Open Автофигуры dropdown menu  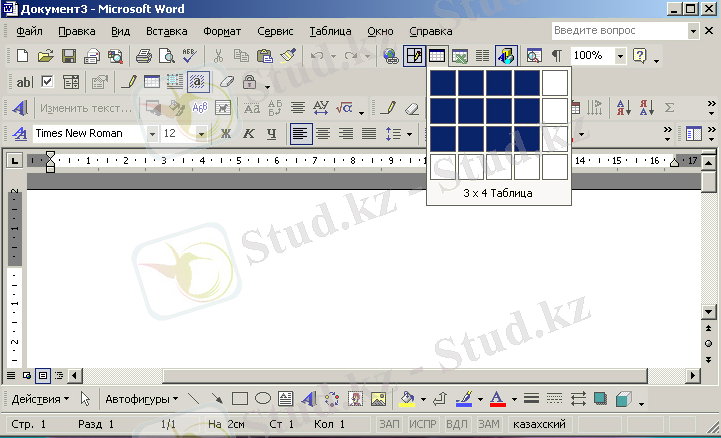coord(142,399)
